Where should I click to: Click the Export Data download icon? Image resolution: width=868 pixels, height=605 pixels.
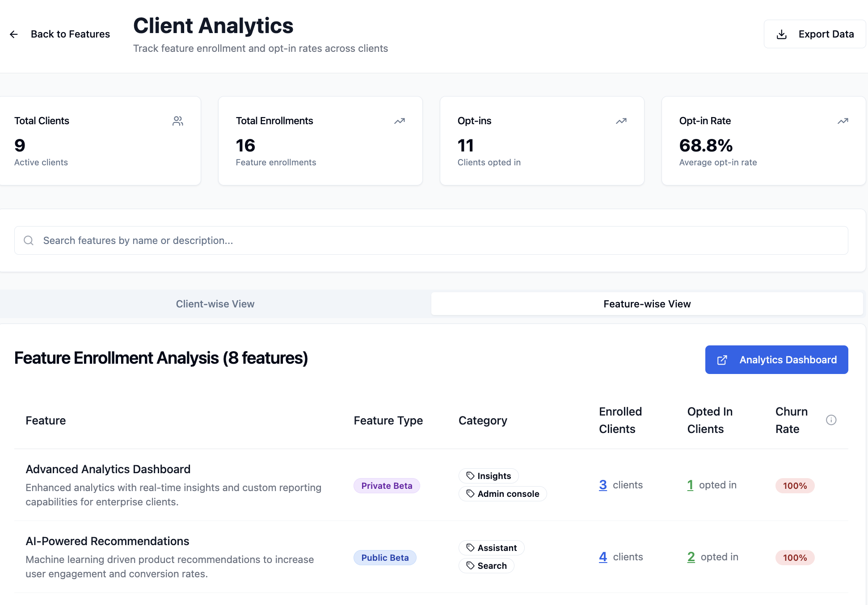tap(781, 34)
